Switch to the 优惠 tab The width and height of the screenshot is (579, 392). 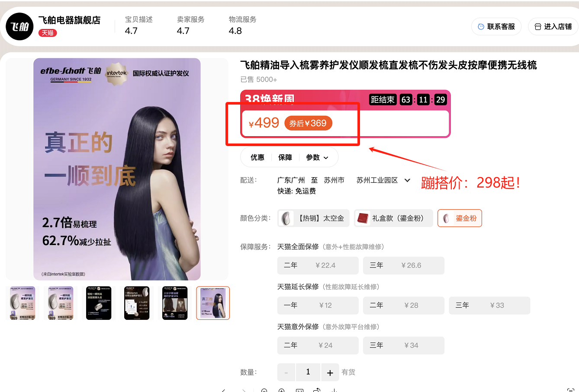coord(257,157)
